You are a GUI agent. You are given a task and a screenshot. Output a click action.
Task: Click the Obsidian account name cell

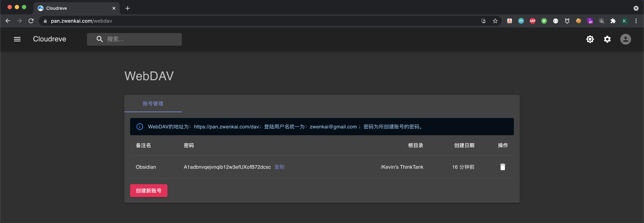pos(146,167)
